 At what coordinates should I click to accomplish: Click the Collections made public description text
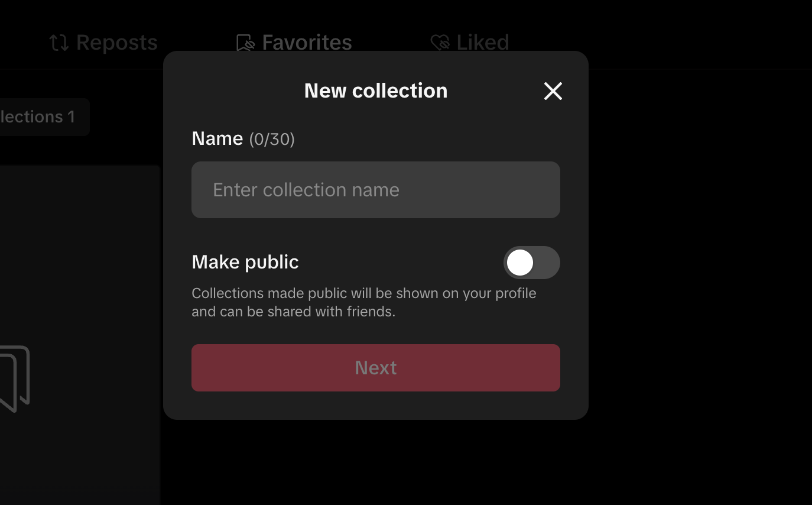pyautogui.click(x=364, y=302)
